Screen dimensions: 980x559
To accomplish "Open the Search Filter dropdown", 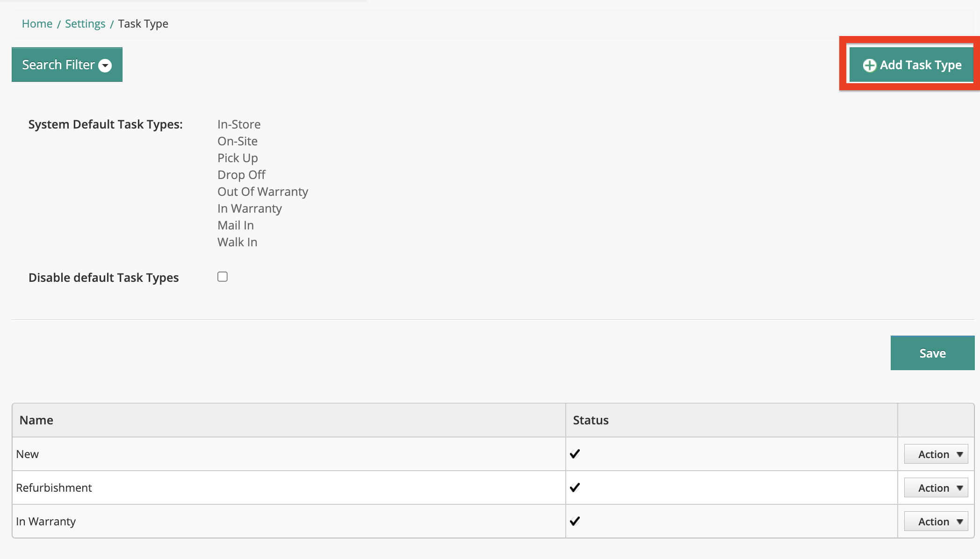I will (x=67, y=64).
